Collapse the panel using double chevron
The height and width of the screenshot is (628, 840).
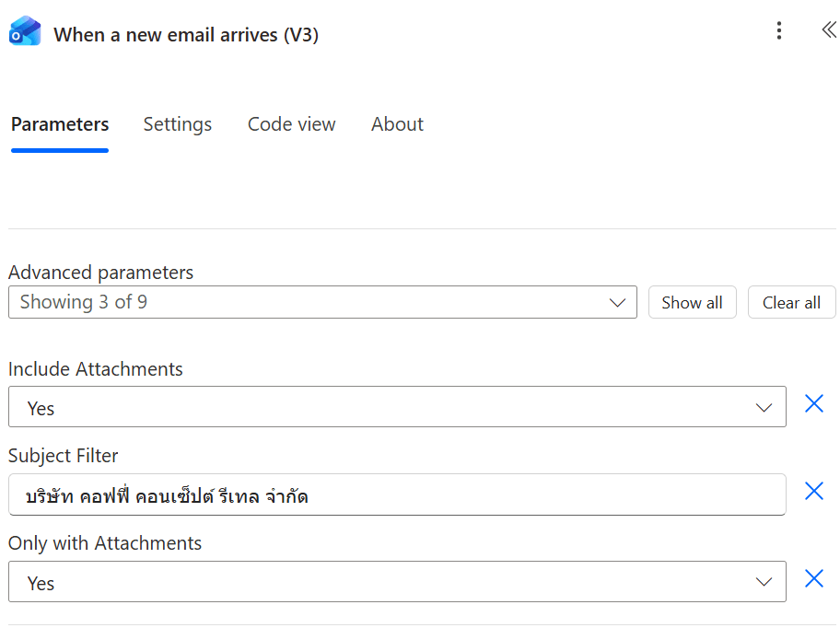(x=828, y=30)
